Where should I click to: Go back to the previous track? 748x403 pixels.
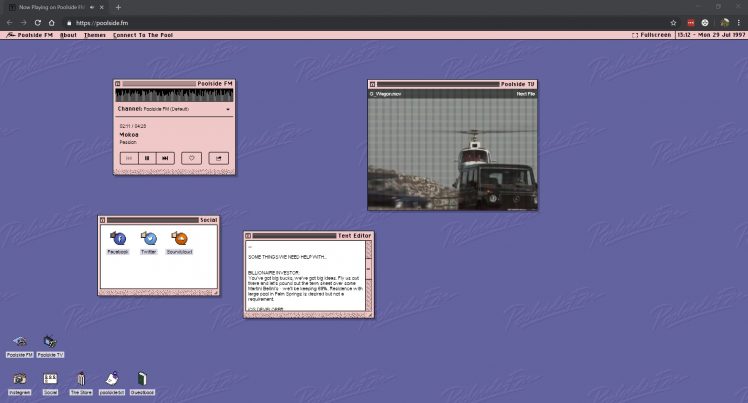pyautogui.click(x=129, y=158)
